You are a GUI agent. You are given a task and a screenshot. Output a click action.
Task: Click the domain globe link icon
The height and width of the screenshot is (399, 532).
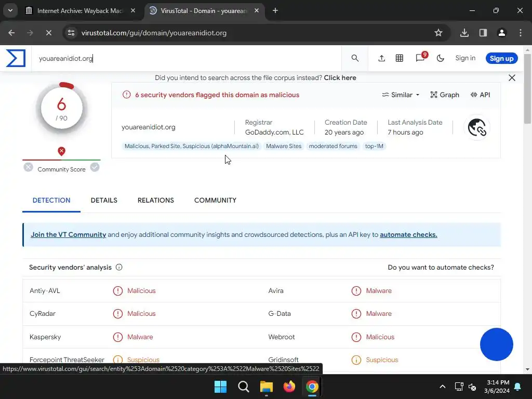pos(477,127)
